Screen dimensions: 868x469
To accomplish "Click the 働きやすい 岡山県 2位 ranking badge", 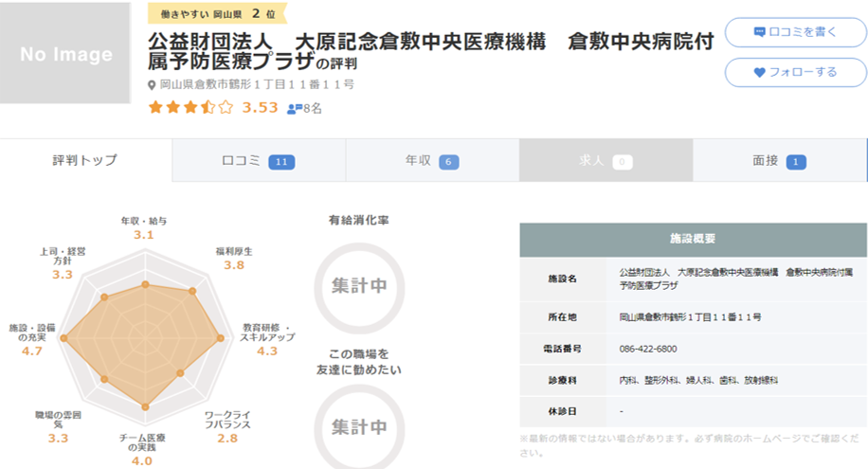I will [218, 14].
